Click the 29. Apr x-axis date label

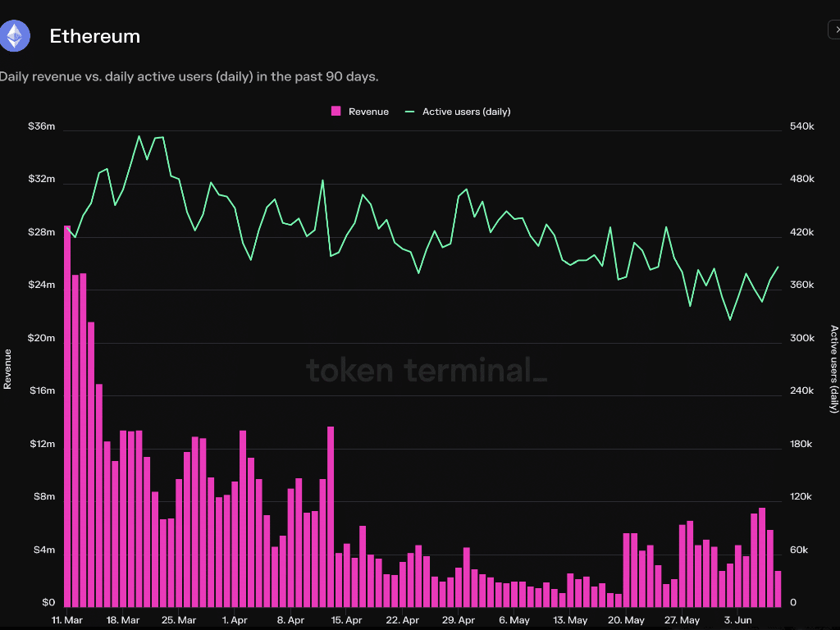[x=459, y=620]
